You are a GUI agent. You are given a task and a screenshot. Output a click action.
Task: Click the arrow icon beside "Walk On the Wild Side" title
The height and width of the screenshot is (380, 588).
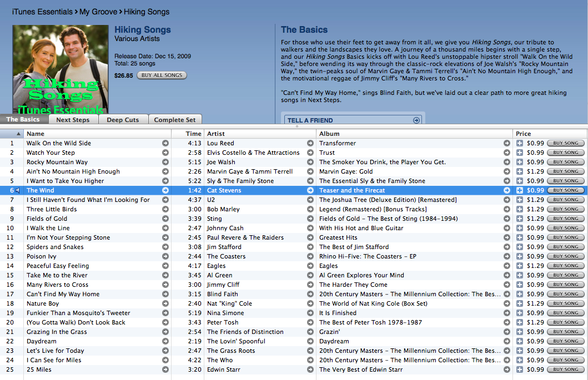pyautogui.click(x=165, y=143)
